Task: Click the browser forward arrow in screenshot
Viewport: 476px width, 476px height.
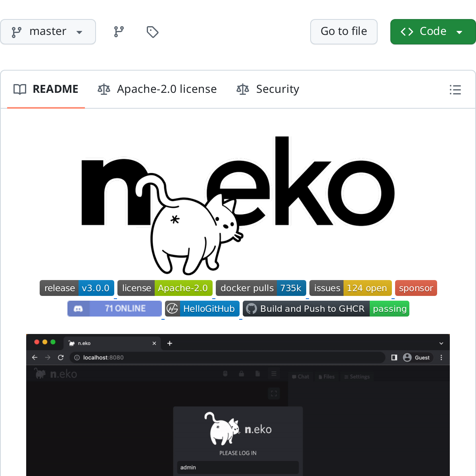Action: coord(48,357)
